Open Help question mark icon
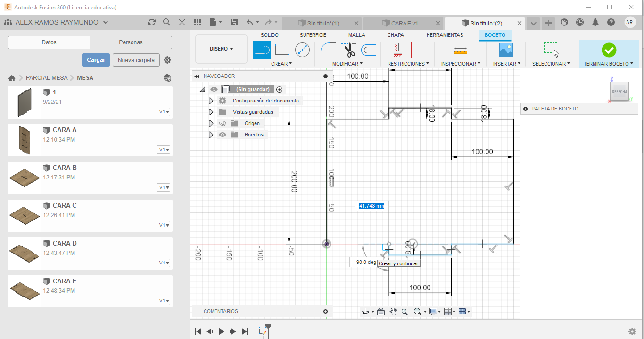 pos(611,22)
